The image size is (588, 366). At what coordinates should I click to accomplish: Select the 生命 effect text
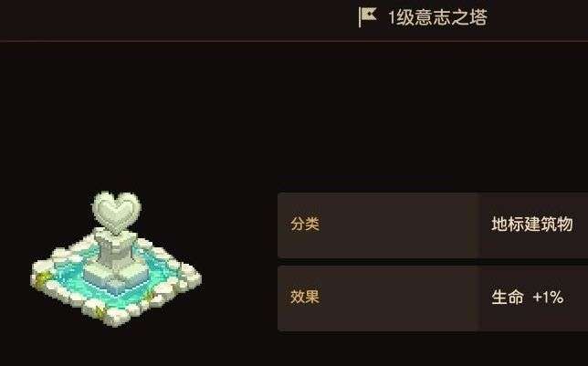[x=508, y=297]
